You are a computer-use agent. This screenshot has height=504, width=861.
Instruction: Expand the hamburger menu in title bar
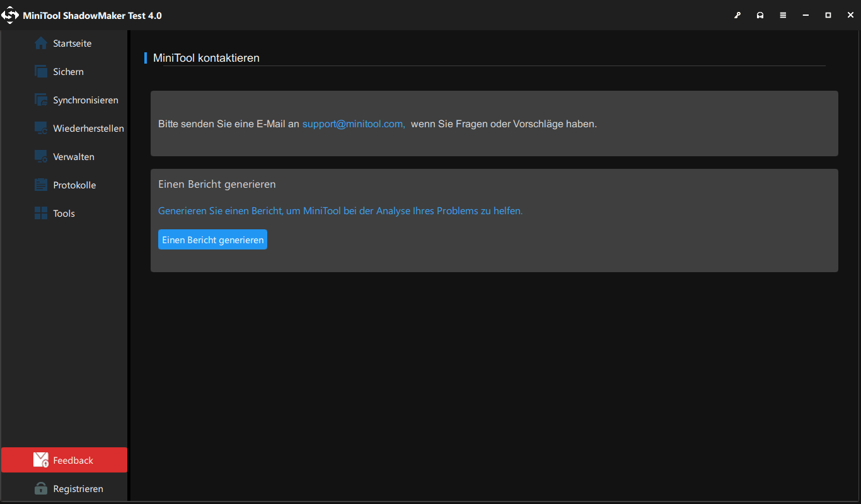[x=783, y=15]
